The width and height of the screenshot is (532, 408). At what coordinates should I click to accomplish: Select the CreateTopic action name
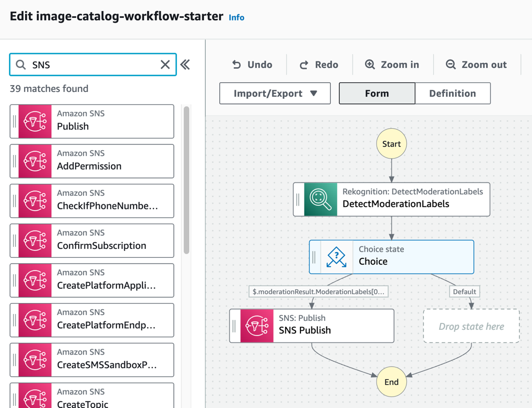[82, 404]
